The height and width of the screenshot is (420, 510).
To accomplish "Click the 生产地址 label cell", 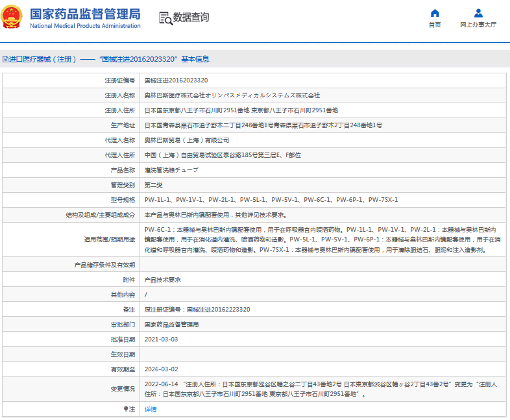I will click(71, 125).
